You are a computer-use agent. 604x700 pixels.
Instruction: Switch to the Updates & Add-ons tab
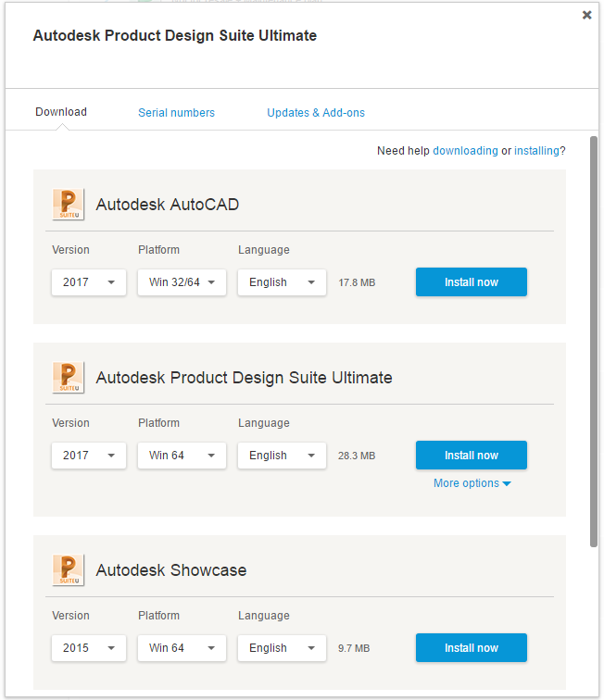(x=316, y=113)
